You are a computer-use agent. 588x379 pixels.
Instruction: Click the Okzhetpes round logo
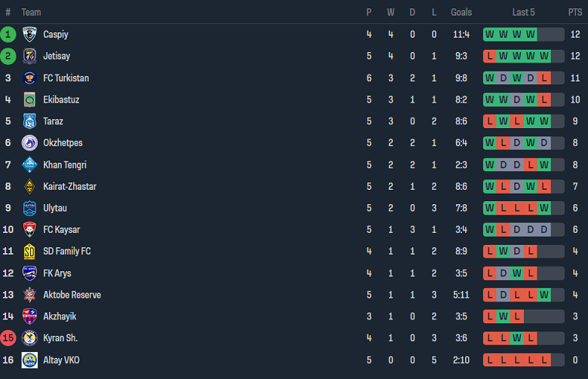tap(29, 143)
